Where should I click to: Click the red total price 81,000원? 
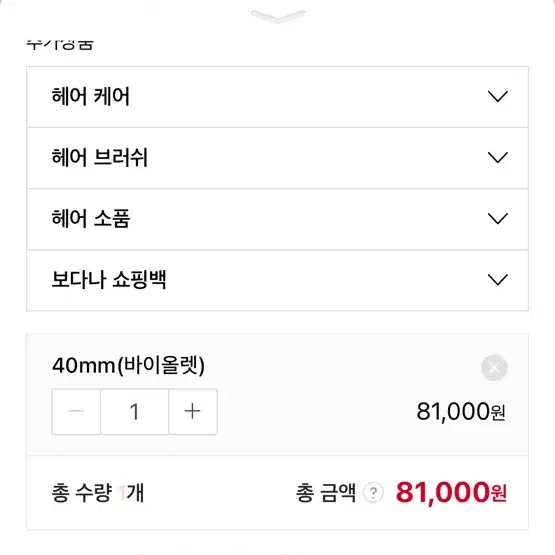[451, 493]
